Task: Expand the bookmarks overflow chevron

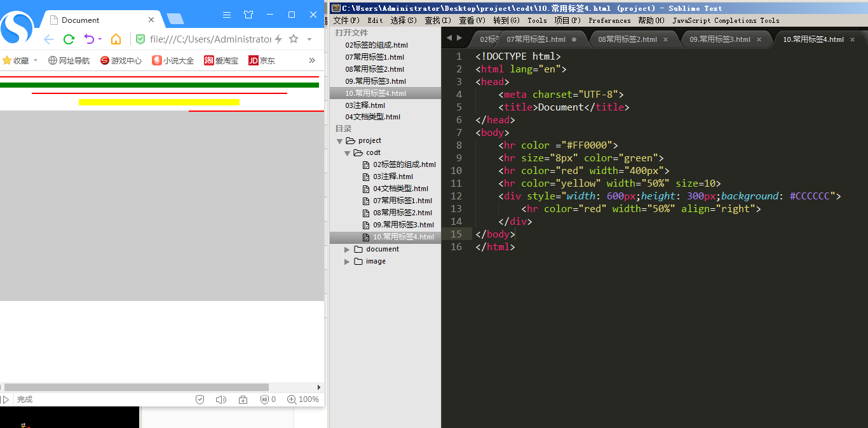Action: click(312, 61)
